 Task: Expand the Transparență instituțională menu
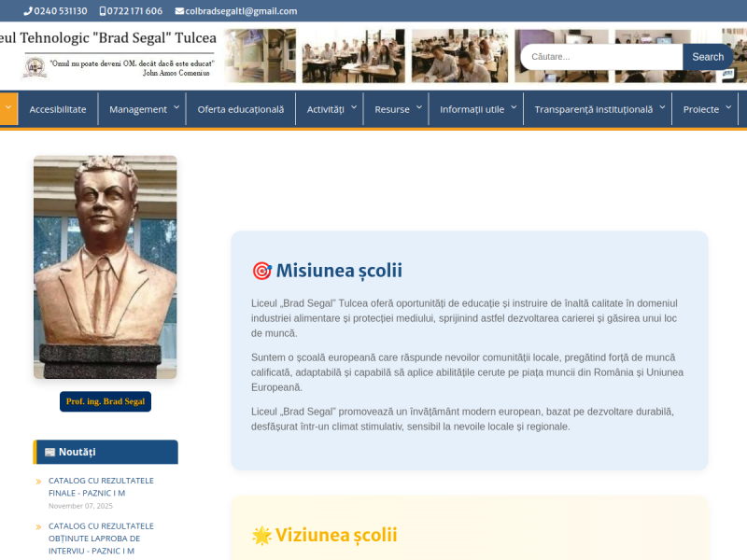598,108
